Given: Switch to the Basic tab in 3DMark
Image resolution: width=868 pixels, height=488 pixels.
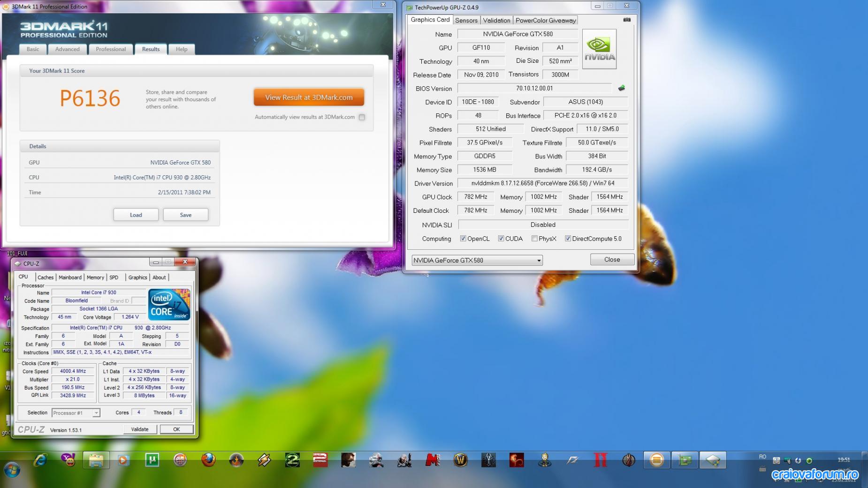Looking at the screenshot, I should point(33,49).
